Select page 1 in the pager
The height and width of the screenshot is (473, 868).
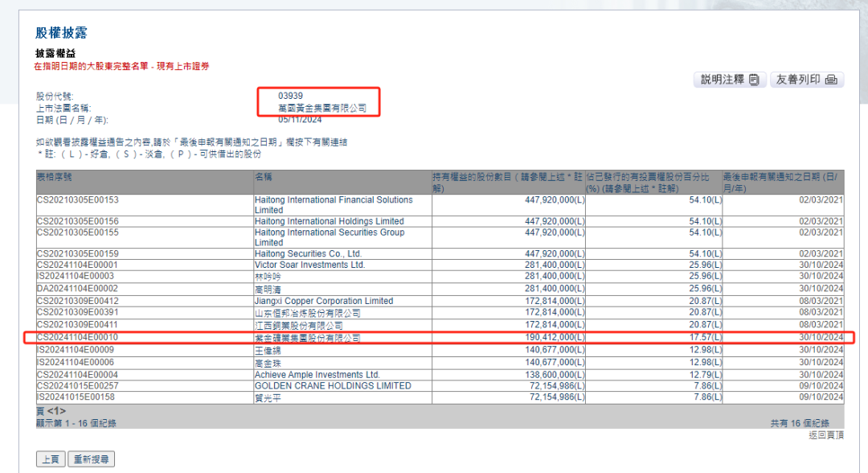point(56,411)
